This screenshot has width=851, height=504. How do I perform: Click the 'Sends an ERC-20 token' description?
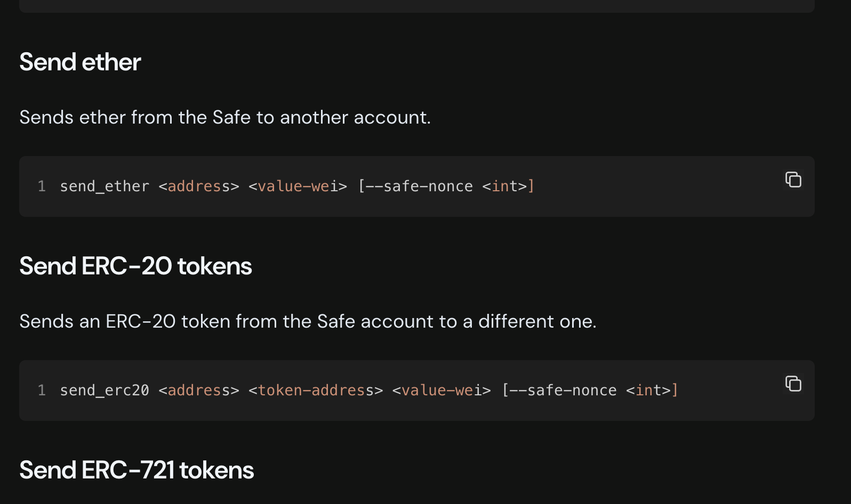pyautogui.click(x=308, y=321)
